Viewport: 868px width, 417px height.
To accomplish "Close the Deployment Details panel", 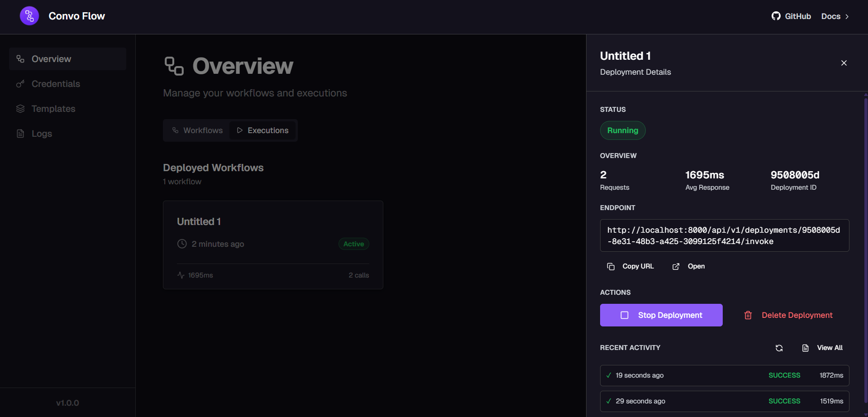I will (x=844, y=63).
